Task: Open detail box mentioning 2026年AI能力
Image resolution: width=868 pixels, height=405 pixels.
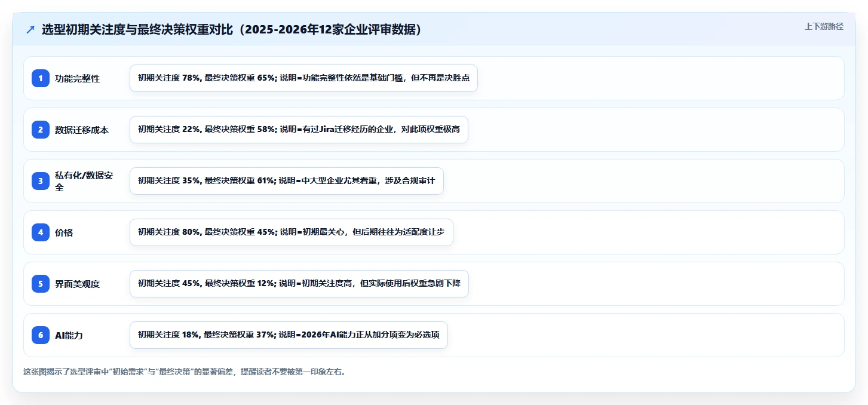Action: coord(289,335)
